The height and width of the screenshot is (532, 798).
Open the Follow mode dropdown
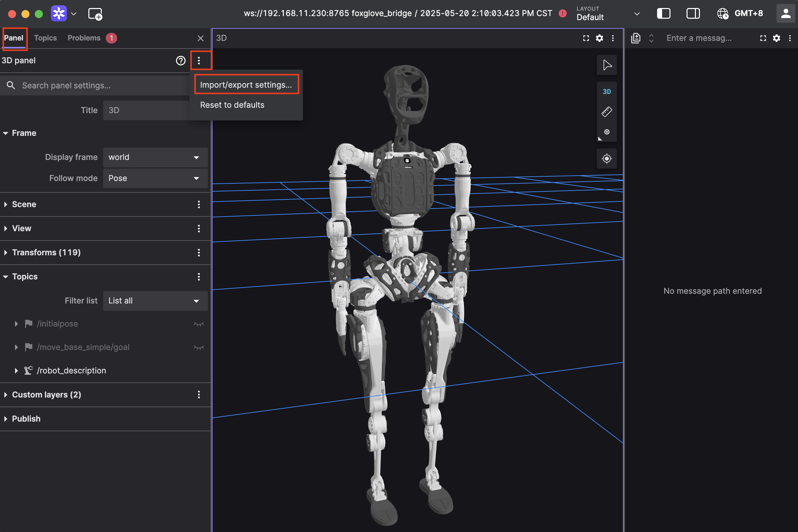pos(155,178)
